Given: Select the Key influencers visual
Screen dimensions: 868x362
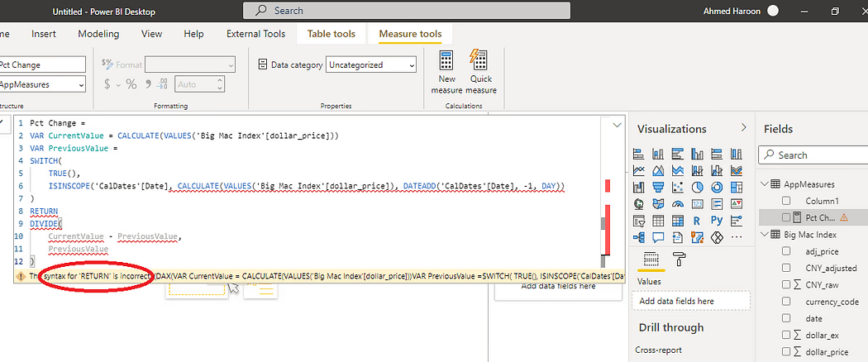Looking at the screenshot, I should point(737,221).
